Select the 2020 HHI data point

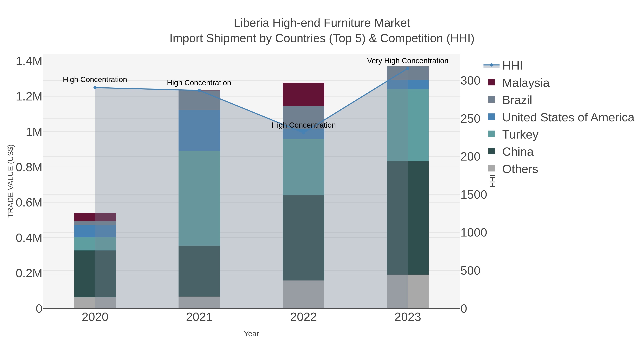(95, 88)
